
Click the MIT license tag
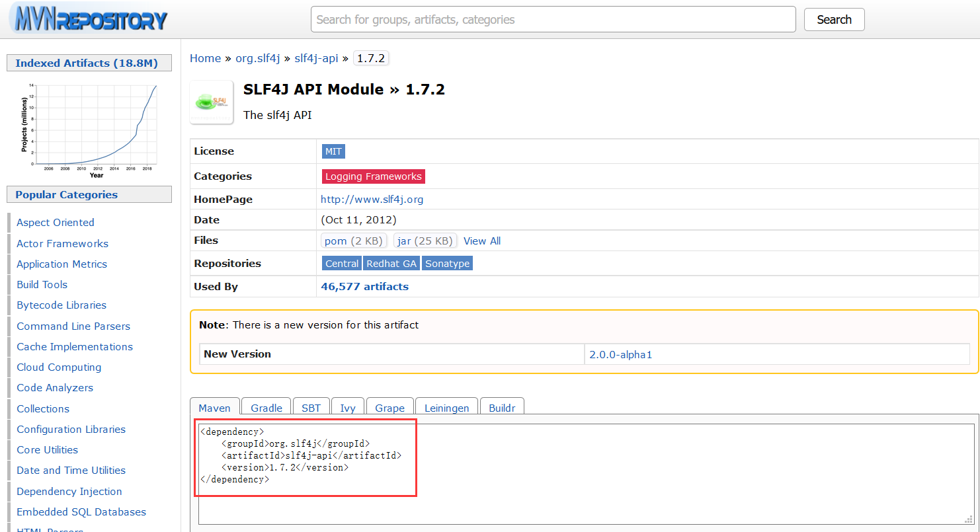tap(333, 151)
